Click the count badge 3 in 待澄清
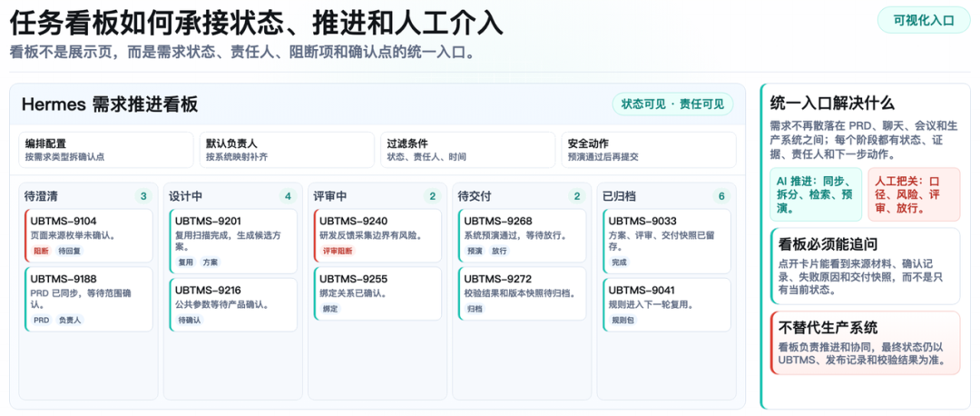Screen dimensions: 980x416 143,196
